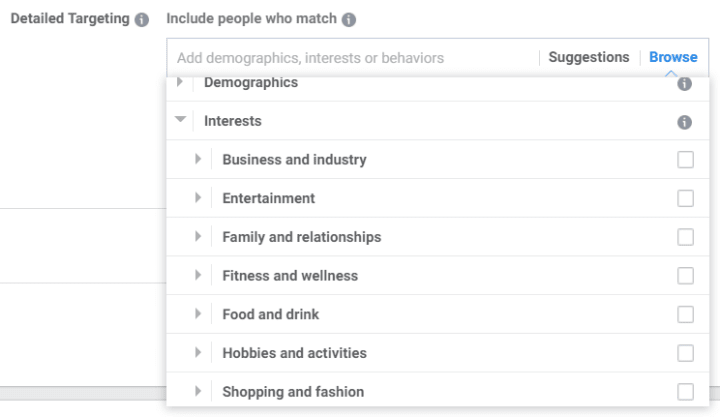Select the Family and relationships checkbox
Screen dimensions: 720x417
point(685,237)
